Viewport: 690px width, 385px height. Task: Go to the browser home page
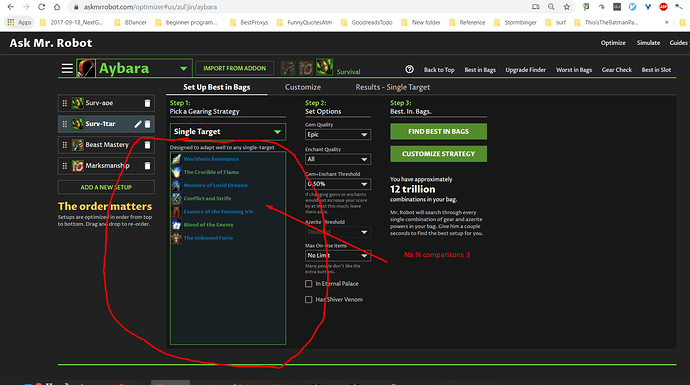coord(57,7)
